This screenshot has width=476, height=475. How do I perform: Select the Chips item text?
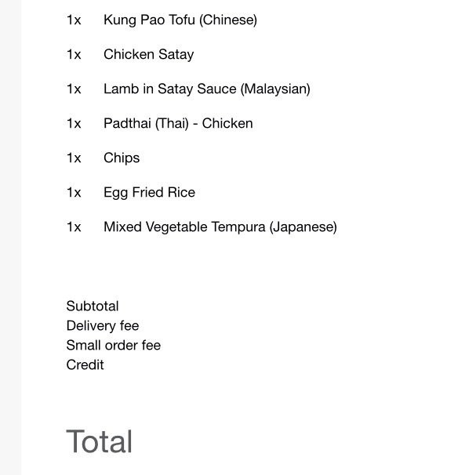pyautogui.click(x=122, y=158)
